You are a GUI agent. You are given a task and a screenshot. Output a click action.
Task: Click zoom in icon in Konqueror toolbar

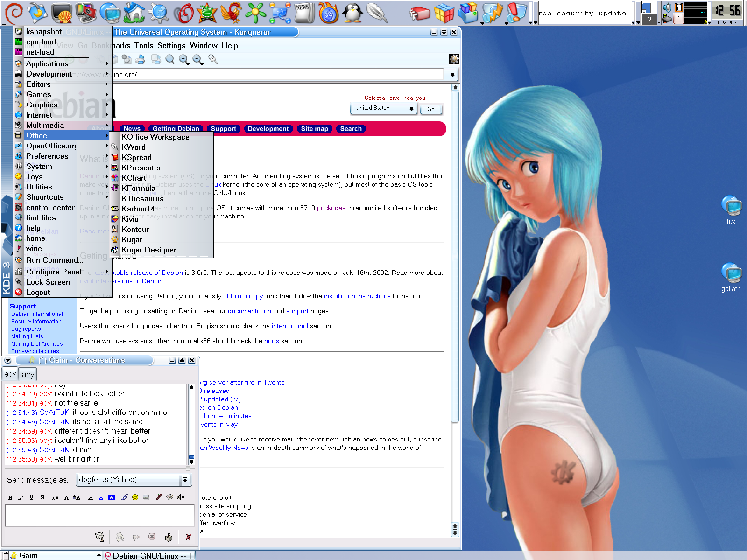(x=184, y=59)
